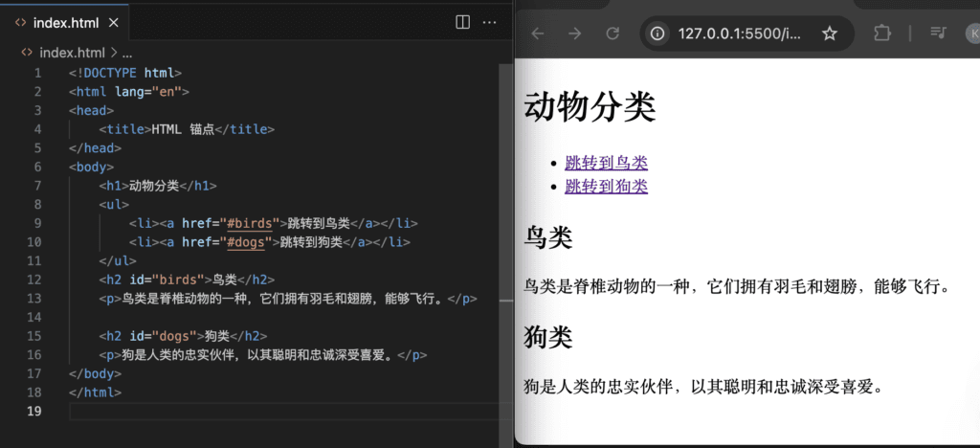Close the index.html tab
The width and height of the screenshot is (980, 448).
pos(114,23)
